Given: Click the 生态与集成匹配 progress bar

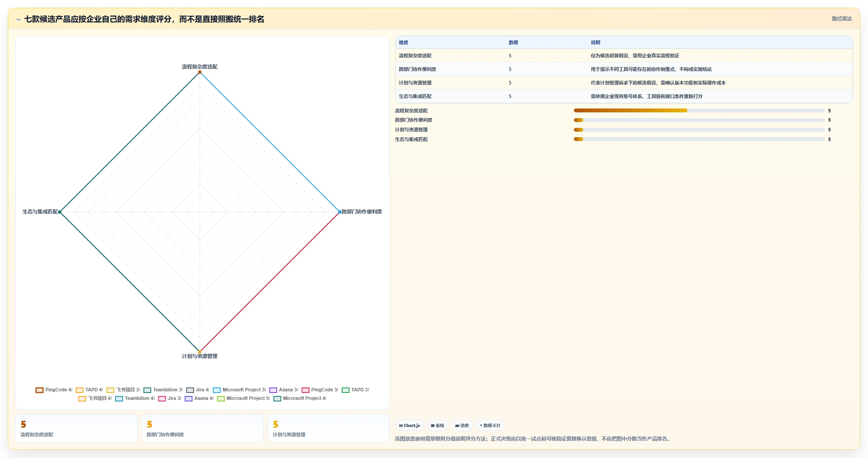Looking at the screenshot, I should coord(699,139).
